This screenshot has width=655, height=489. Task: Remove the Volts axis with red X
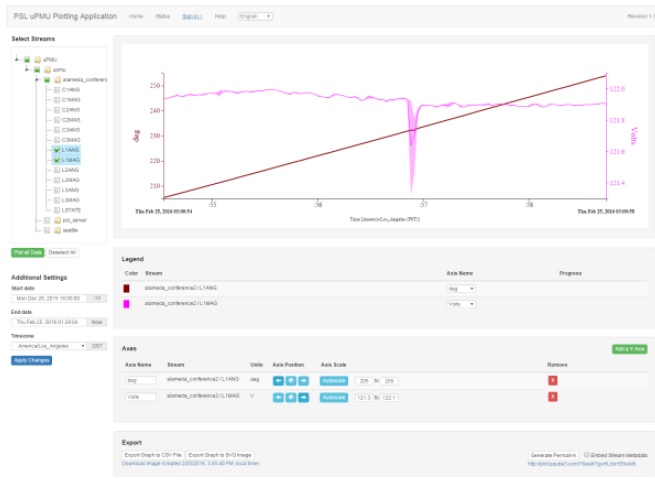coord(553,397)
